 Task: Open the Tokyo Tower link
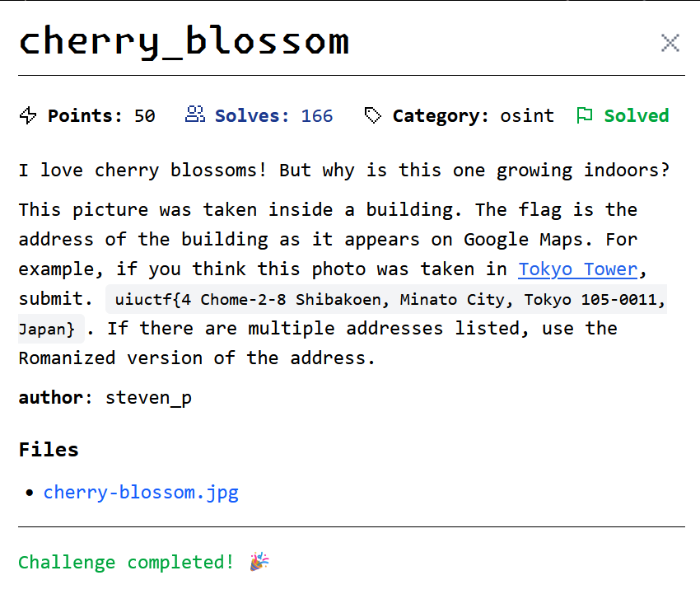[577, 269]
